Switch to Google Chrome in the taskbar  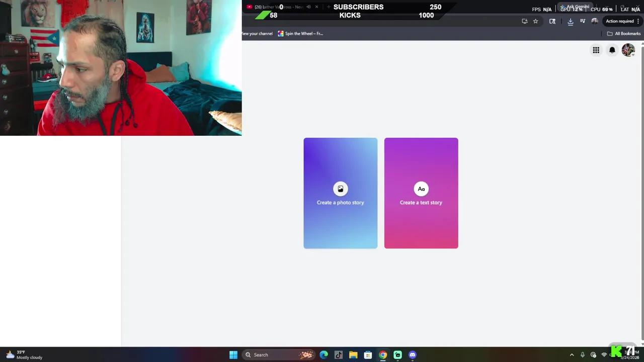pyautogui.click(x=383, y=355)
